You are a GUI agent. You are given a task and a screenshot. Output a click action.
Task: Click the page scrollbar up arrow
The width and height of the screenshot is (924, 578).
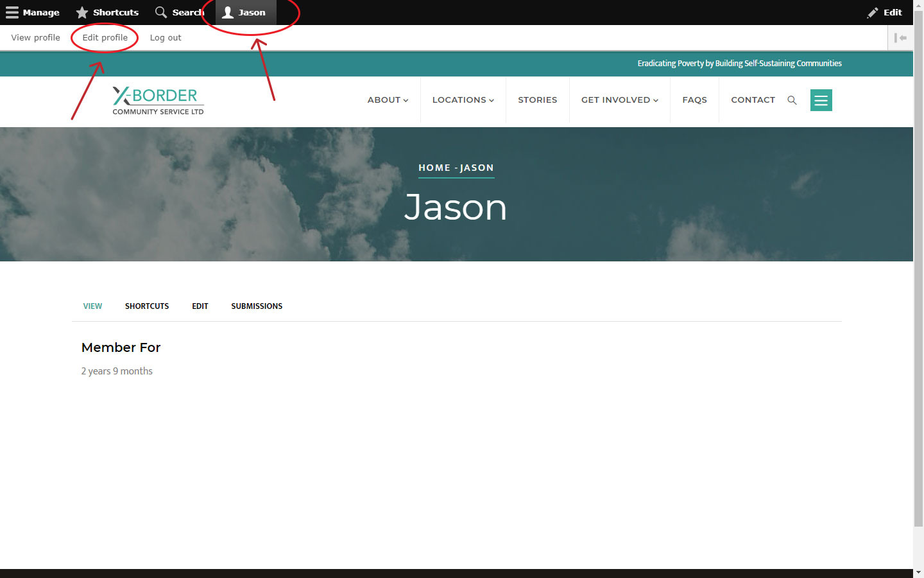918,6
